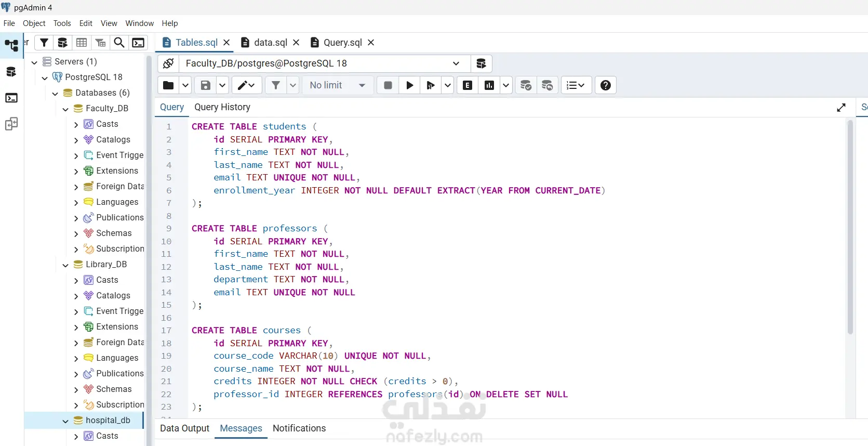Image resolution: width=868 pixels, height=446 pixels.
Task: Open the Explain Analyze options dropdown arrow
Action: click(506, 85)
